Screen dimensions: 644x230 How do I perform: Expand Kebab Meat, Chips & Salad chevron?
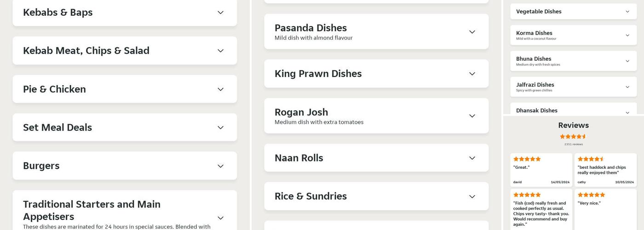coord(220,51)
